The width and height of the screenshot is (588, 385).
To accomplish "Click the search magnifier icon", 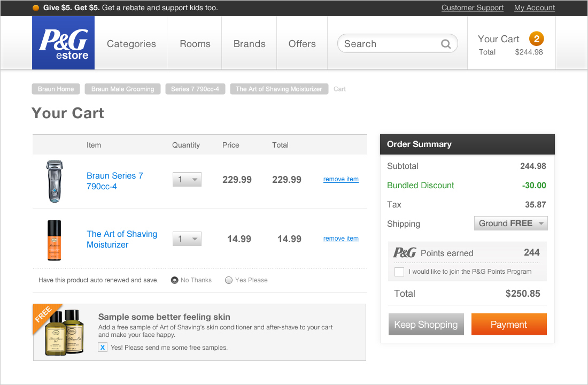I will (x=445, y=44).
